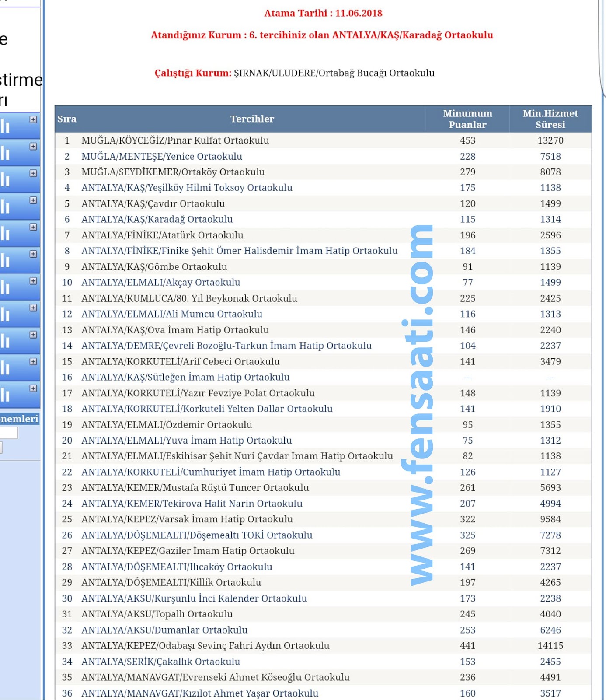This screenshot has height=700, width=606.
Task: Select ANTALYA/KAŞ/Karadağ Ortaokulu in the table
Action: tap(323, 219)
